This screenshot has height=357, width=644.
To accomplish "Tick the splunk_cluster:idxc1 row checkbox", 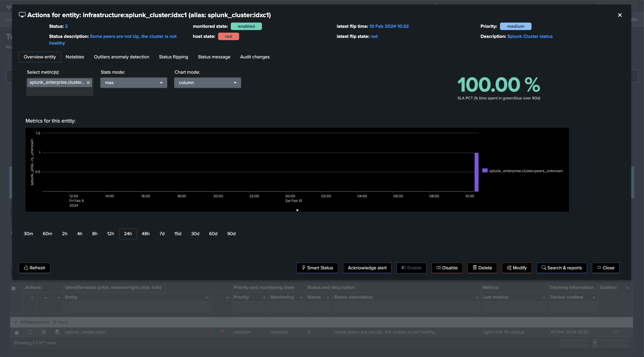I will point(17,333).
